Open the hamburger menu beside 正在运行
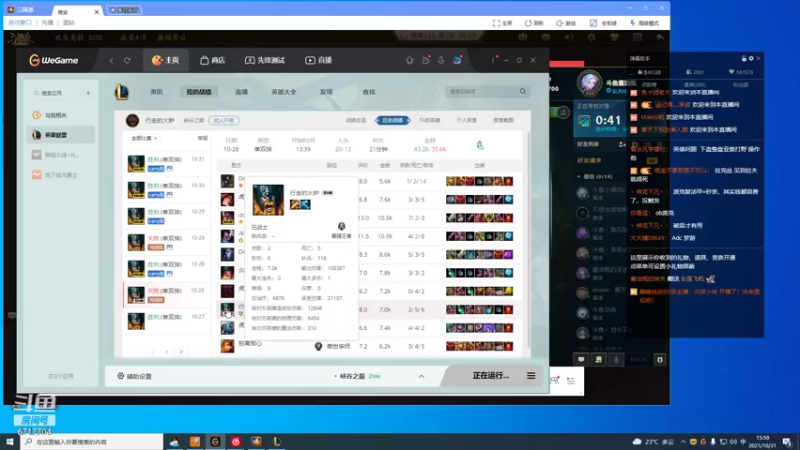 (531, 376)
